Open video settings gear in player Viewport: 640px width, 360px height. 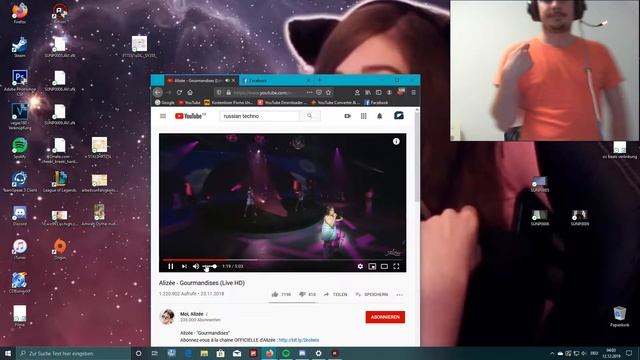(x=360, y=267)
